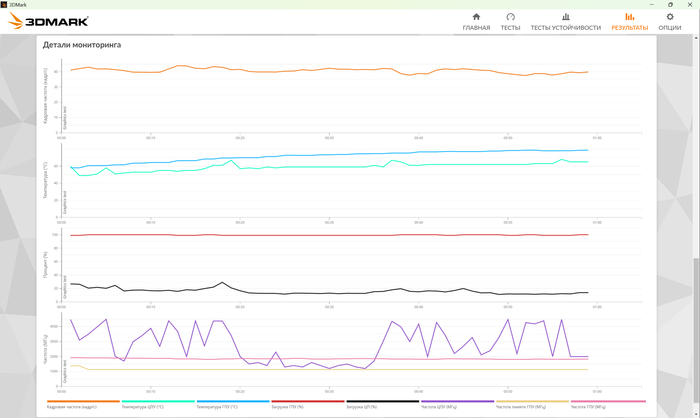Select the ОПЦИИ tab label

[670, 28]
